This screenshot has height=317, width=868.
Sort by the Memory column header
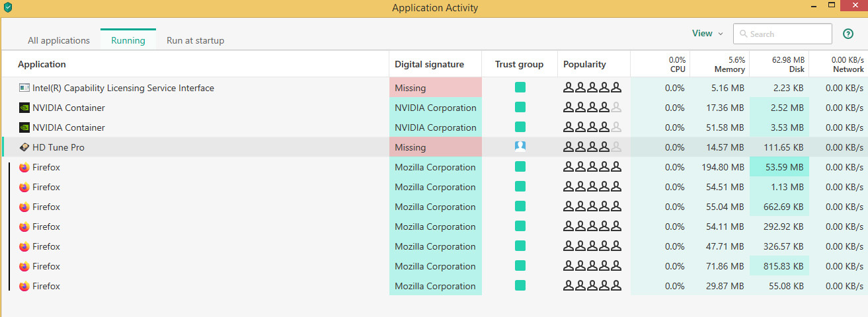click(x=729, y=69)
